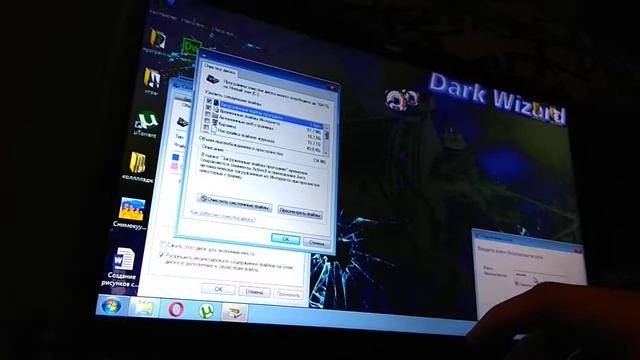Open uTorrent from the taskbar
The height and width of the screenshot is (360, 640).
point(207,311)
